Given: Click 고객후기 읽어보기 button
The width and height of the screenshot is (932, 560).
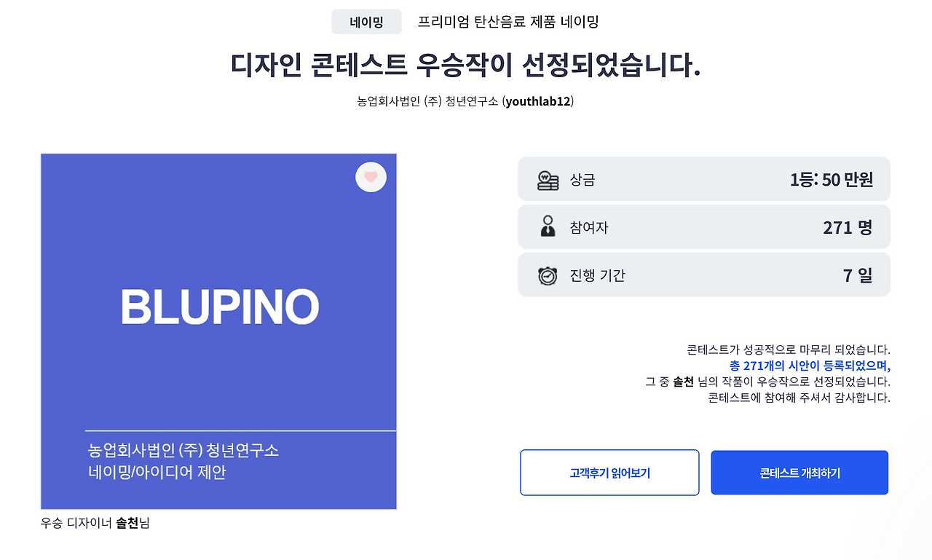Looking at the screenshot, I should click(x=609, y=472).
